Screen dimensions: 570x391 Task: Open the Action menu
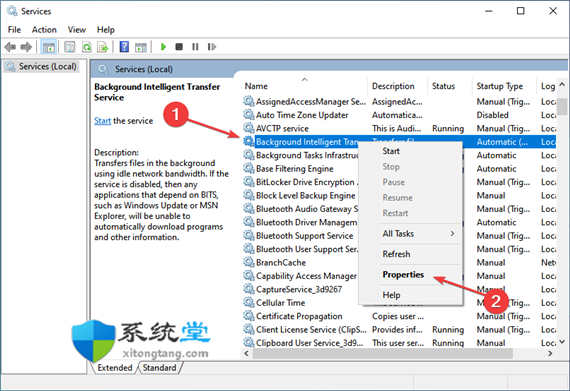pyautogui.click(x=44, y=29)
